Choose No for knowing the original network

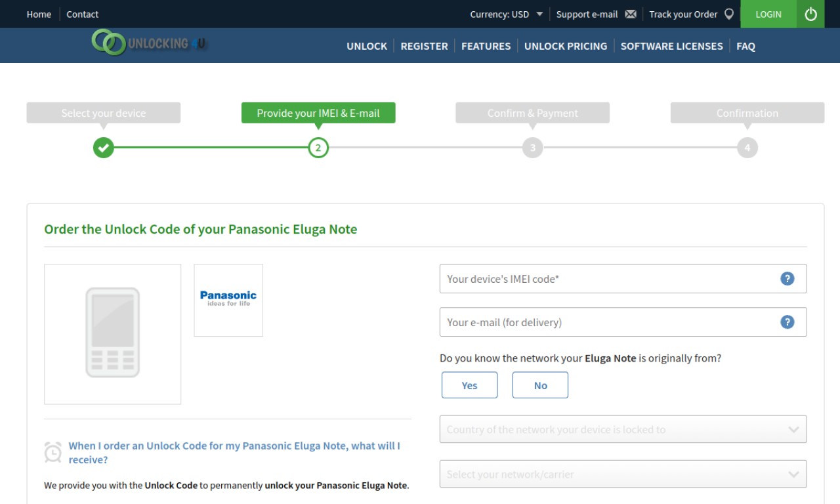(540, 385)
